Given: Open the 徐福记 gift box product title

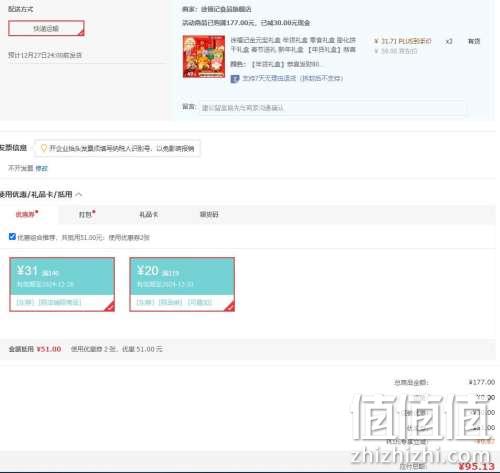Looking at the screenshot, I should click(x=293, y=45).
